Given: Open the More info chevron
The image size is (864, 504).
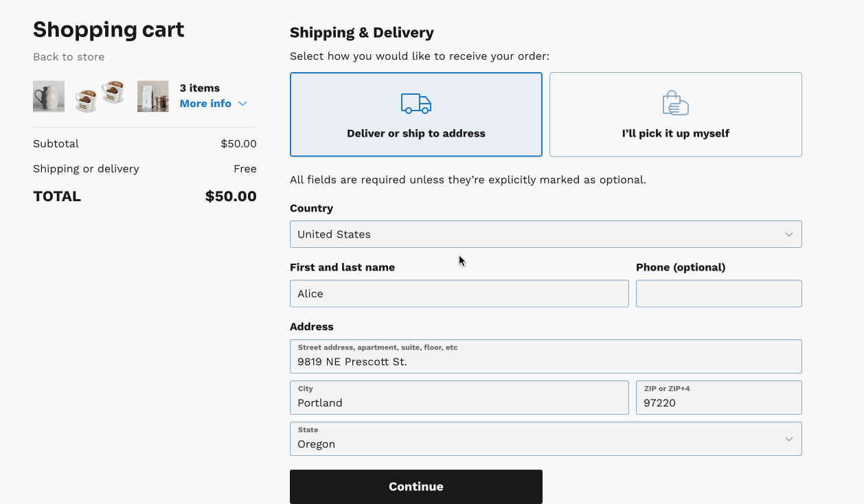Looking at the screenshot, I should (x=242, y=103).
